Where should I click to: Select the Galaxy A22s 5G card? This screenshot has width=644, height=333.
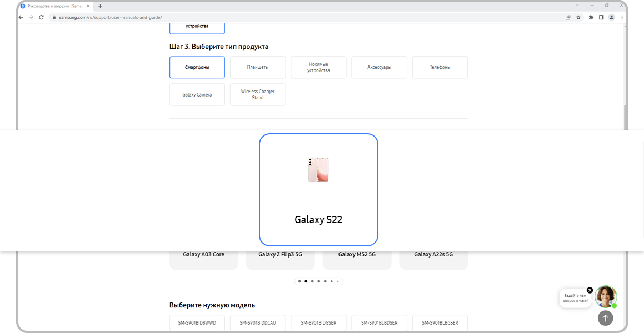click(434, 260)
